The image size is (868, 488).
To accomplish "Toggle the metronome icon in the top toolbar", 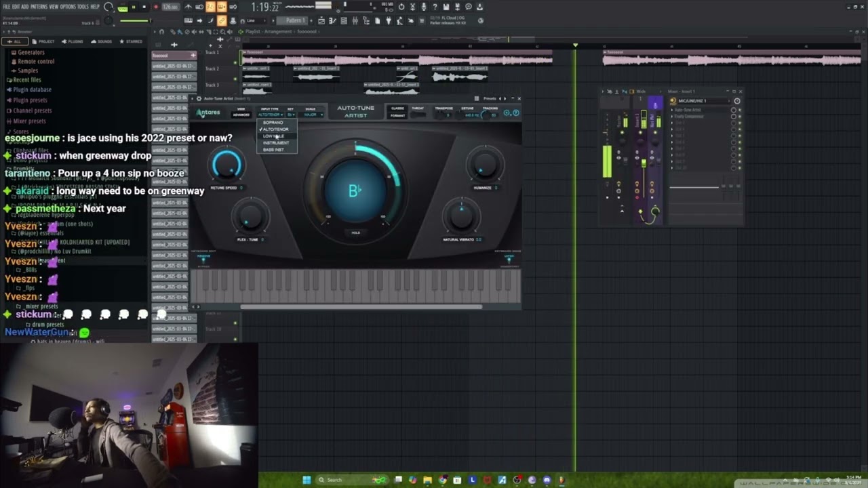I will coord(188,7).
